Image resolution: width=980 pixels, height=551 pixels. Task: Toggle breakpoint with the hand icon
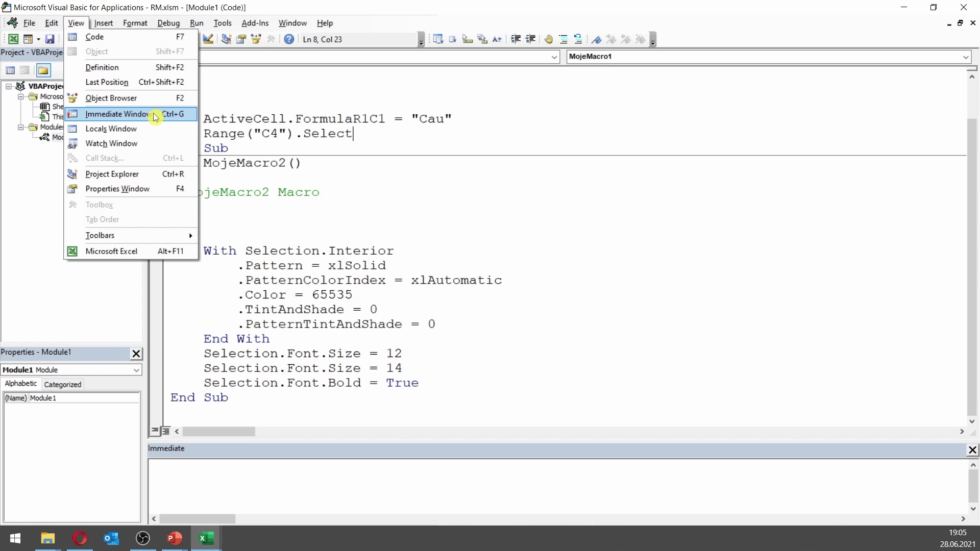tap(549, 39)
